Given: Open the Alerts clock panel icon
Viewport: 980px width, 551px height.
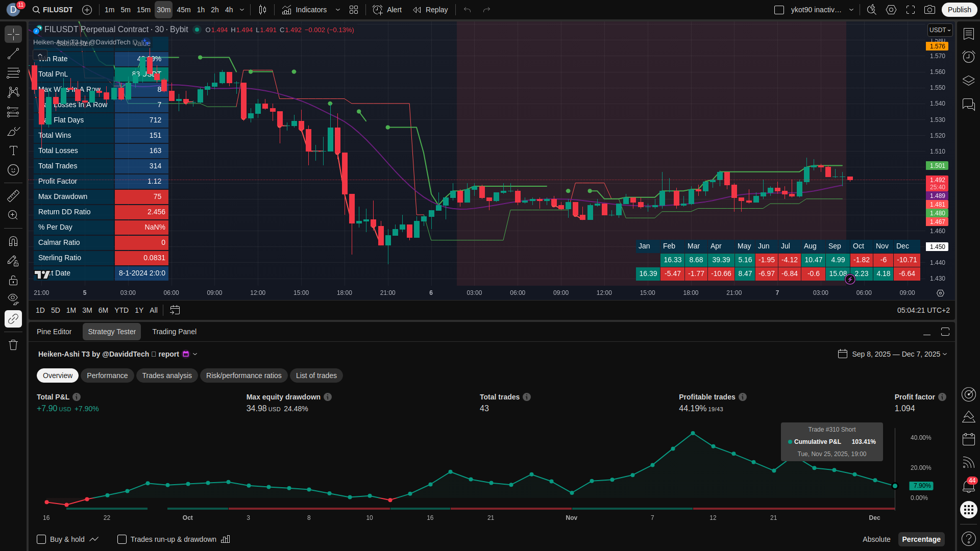Looking at the screenshot, I should click(968, 57).
